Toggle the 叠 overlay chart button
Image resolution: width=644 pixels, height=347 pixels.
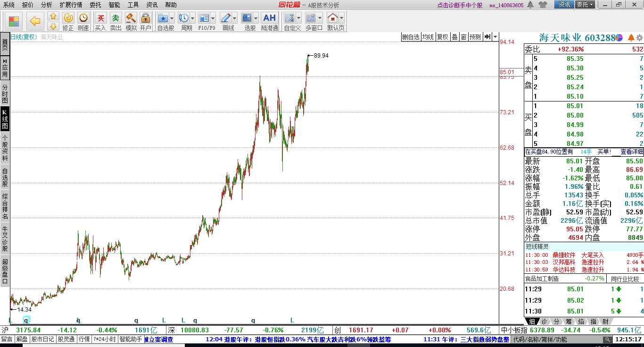tap(454, 37)
